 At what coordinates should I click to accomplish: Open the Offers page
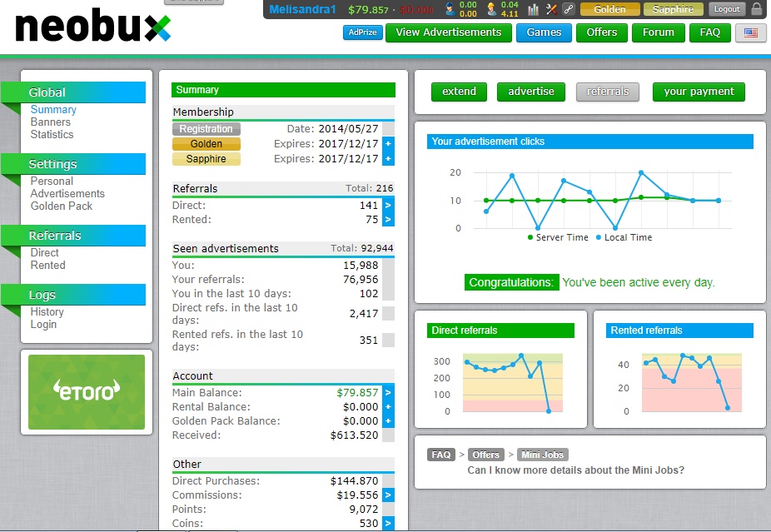(x=602, y=32)
